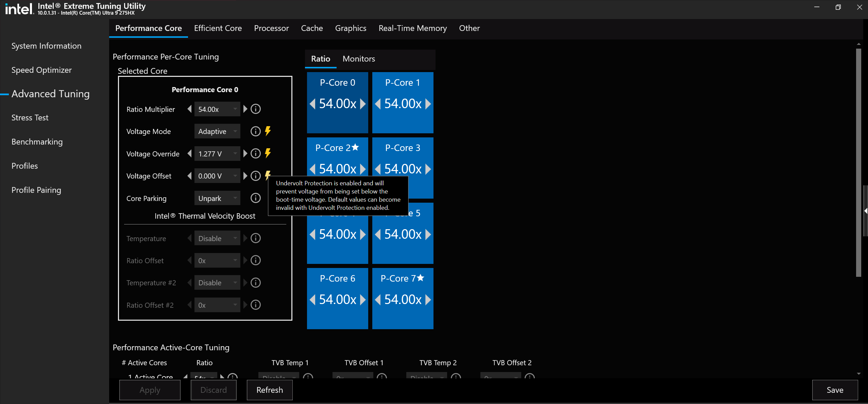
Task: Decrease P-Core 6 ratio with left arrow
Action: tap(312, 300)
